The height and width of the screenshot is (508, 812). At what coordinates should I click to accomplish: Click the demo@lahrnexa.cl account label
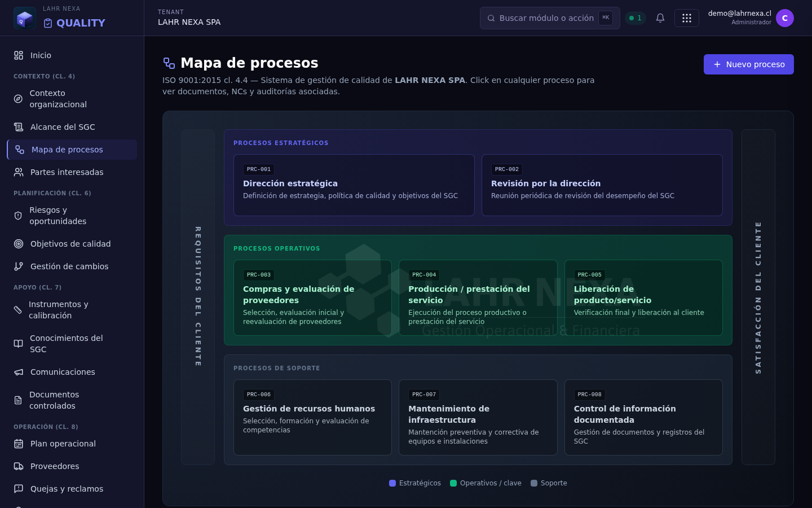pyautogui.click(x=739, y=14)
